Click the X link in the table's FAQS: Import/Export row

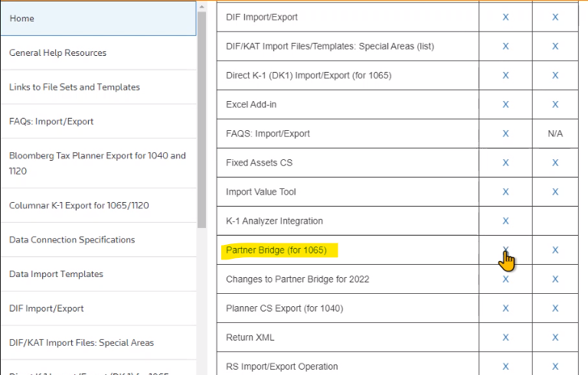[505, 134]
